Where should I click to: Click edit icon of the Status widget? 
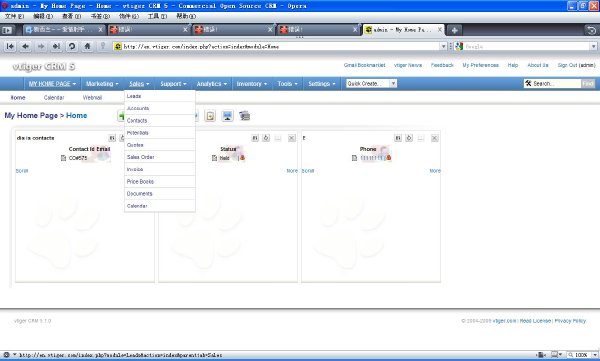(x=255, y=138)
